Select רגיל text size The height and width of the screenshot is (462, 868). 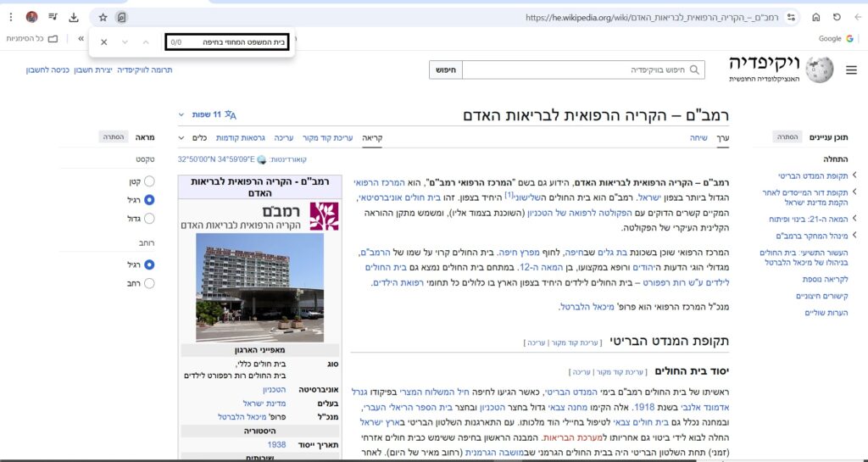[149, 200]
